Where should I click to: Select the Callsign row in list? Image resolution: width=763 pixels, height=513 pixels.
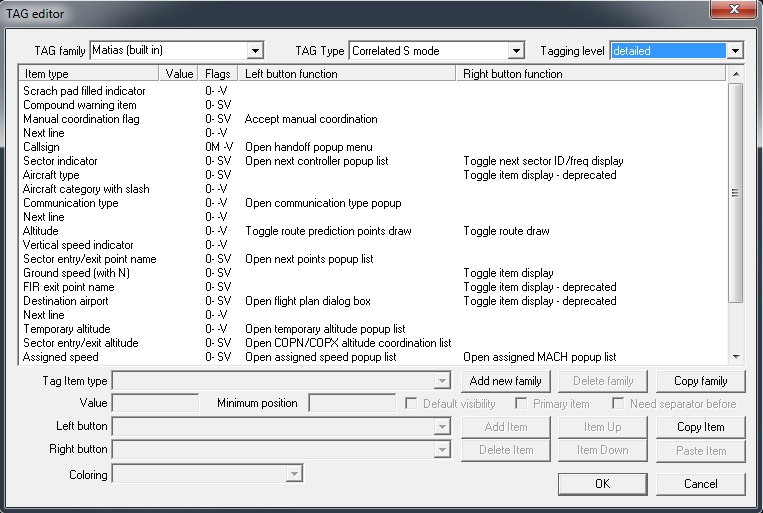click(41, 147)
